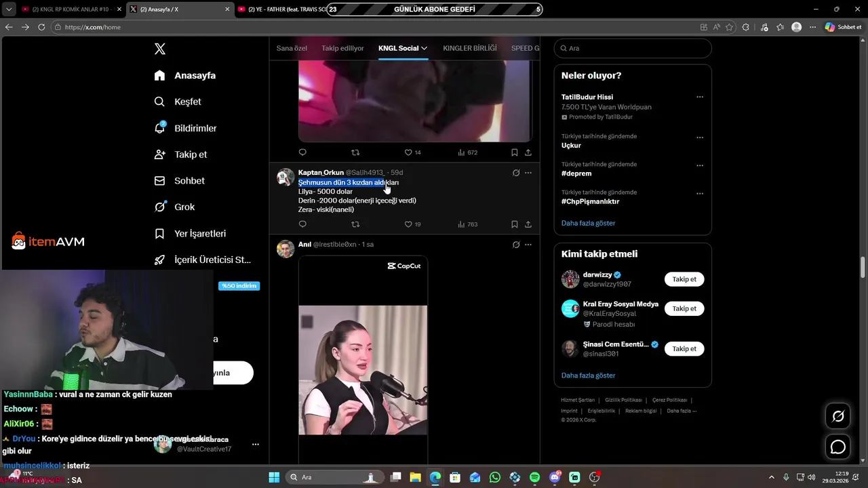Image resolution: width=868 pixels, height=488 pixels.
Task: Open Bildirimler bell icon
Action: coord(159,127)
